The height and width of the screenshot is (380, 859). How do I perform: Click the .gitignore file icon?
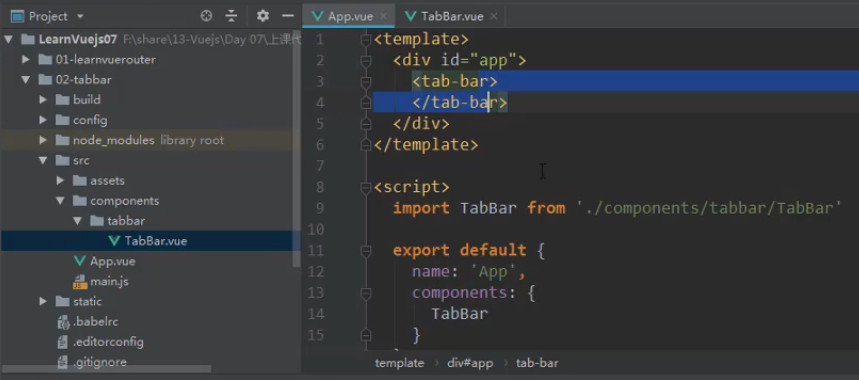pos(62,362)
